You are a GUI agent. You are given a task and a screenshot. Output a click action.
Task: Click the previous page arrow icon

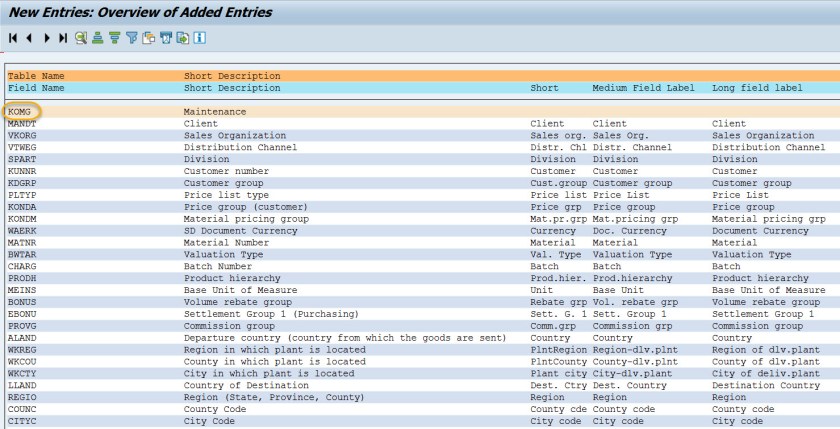[29, 38]
